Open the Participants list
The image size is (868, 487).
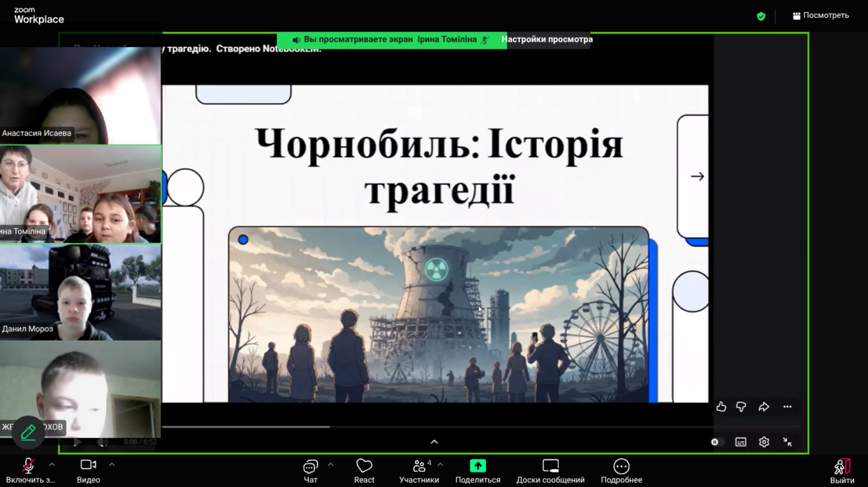pyautogui.click(x=419, y=467)
